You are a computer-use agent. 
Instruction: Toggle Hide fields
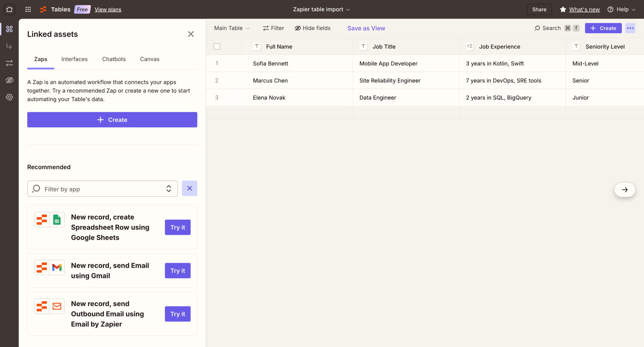coord(313,28)
